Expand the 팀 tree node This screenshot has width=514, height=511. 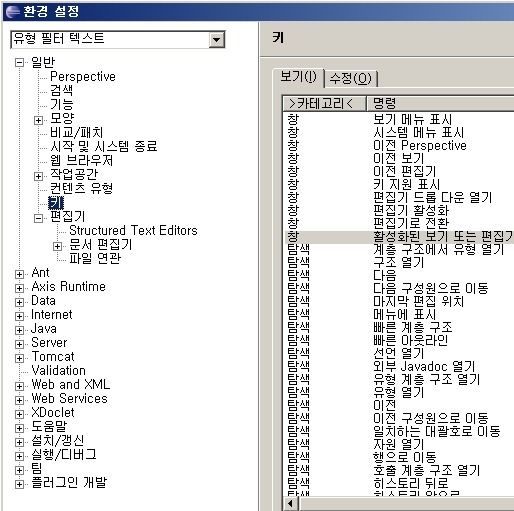(x=20, y=470)
